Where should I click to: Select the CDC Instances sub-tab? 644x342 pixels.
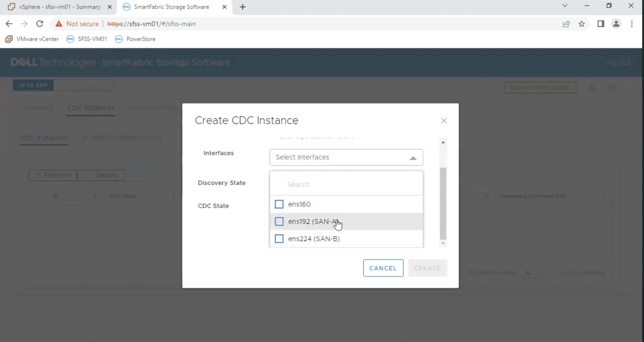[x=44, y=138]
